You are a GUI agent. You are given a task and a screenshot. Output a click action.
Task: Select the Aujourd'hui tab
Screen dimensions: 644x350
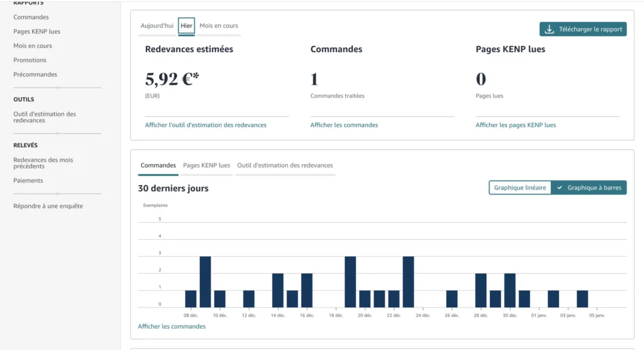pos(157,26)
